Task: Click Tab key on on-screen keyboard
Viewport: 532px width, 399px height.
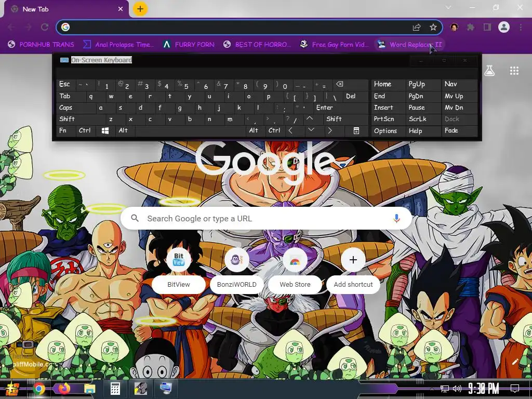Action: click(71, 96)
